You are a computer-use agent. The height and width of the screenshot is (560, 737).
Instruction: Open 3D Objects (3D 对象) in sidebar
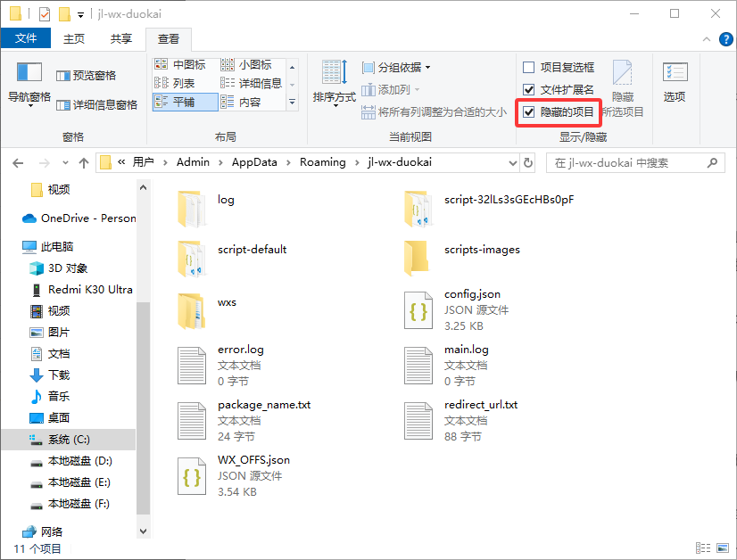[59, 268]
